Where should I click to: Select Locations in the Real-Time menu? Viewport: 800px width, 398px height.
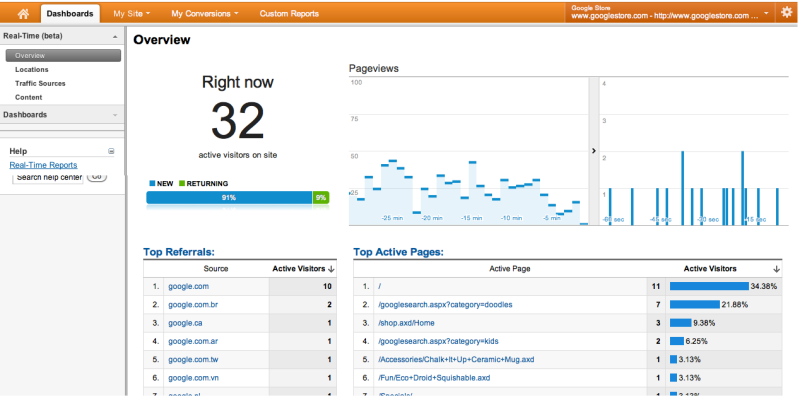32,69
